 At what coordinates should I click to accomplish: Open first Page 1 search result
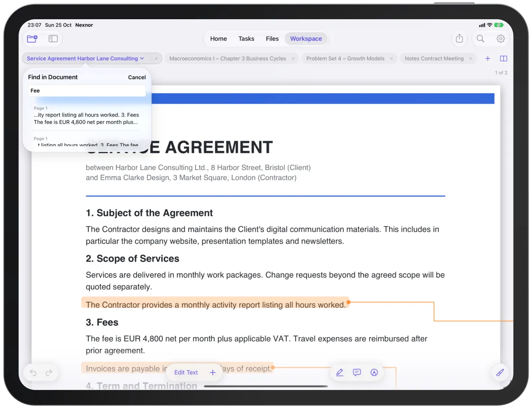tap(87, 116)
